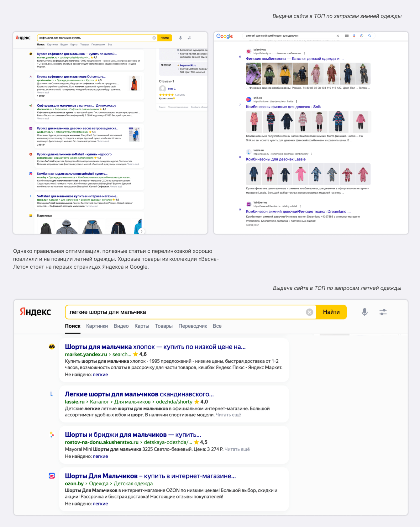
Task: Click the yellow Найти button in large Yandex
Action: coord(331,312)
